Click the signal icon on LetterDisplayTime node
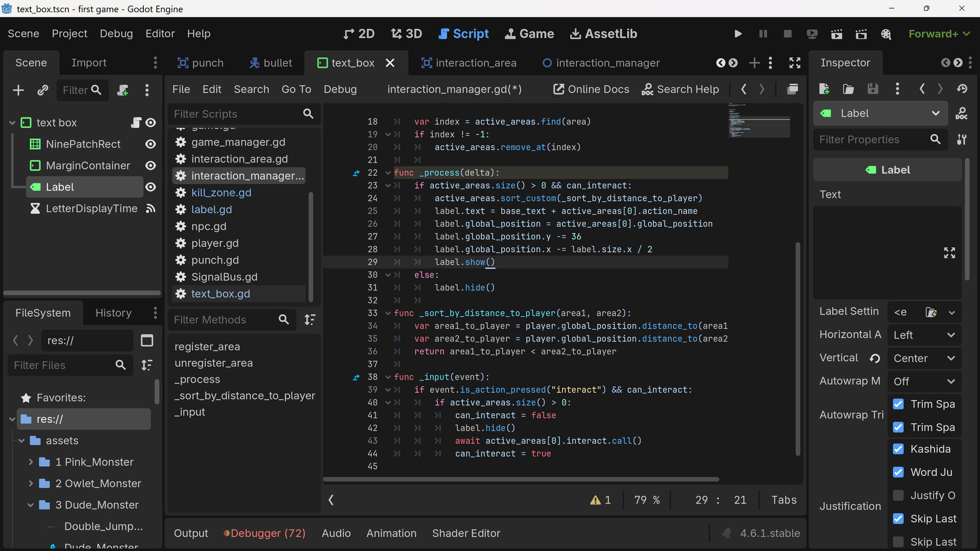Image resolution: width=980 pixels, height=551 pixels. (x=151, y=208)
